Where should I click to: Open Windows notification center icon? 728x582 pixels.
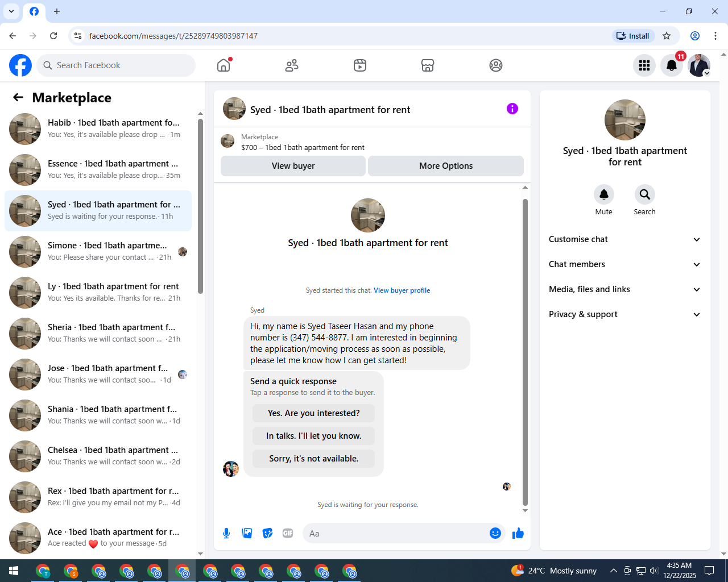coord(709,571)
